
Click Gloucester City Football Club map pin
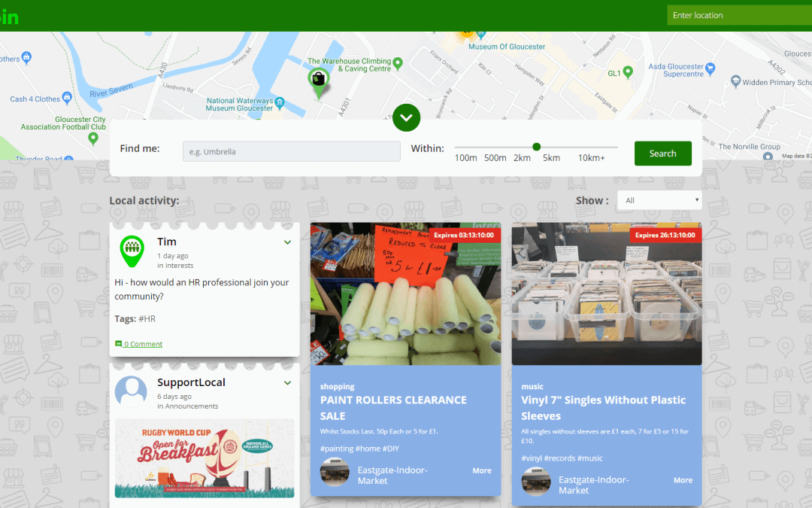click(93, 138)
